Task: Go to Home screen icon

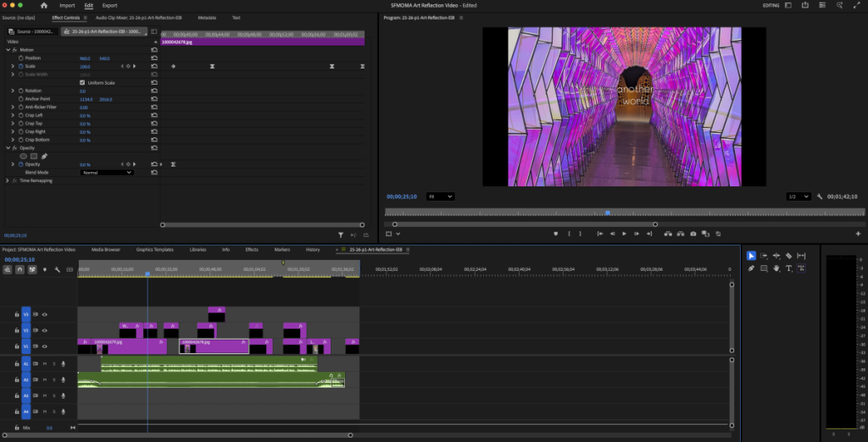Action: tap(44, 5)
